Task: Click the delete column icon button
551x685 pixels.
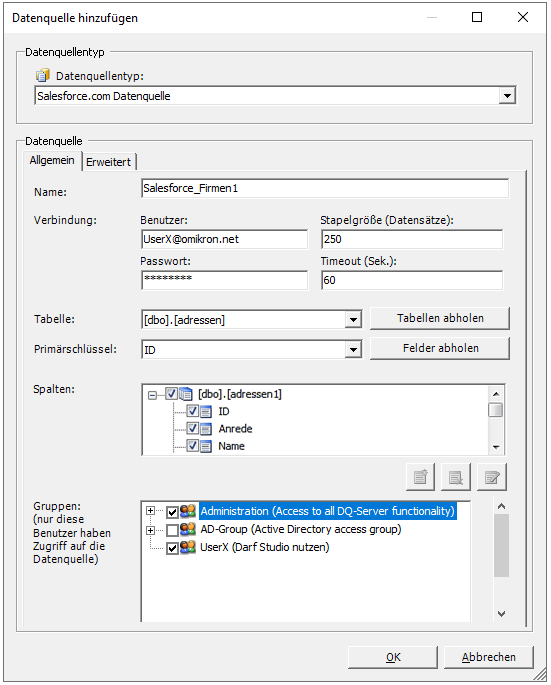Action: point(456,477)
